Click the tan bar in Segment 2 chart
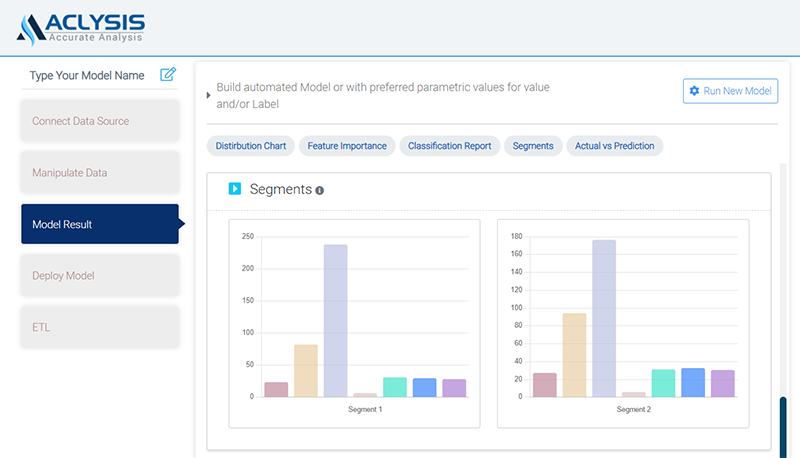This screenshot has height=458, width=800. (574, 355)
